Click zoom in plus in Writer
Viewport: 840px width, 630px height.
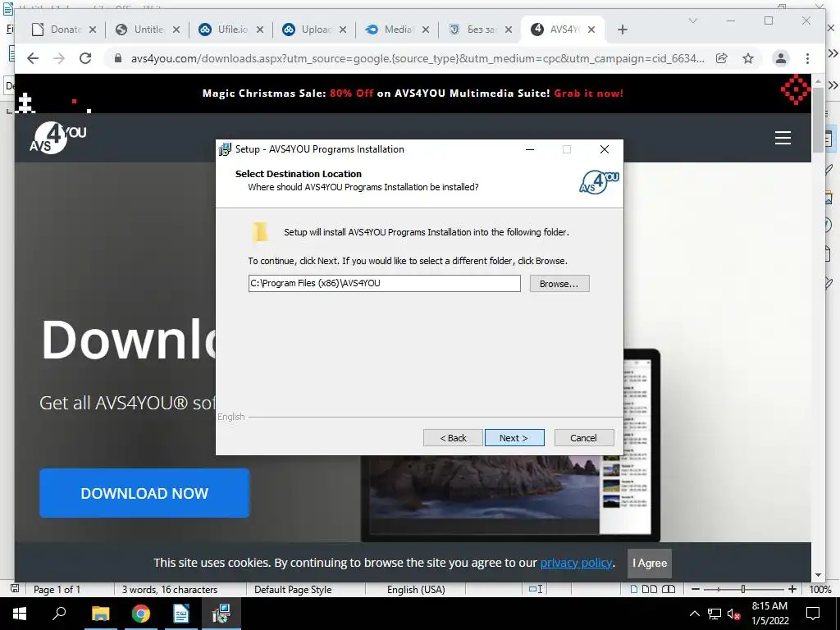(792, 589)
